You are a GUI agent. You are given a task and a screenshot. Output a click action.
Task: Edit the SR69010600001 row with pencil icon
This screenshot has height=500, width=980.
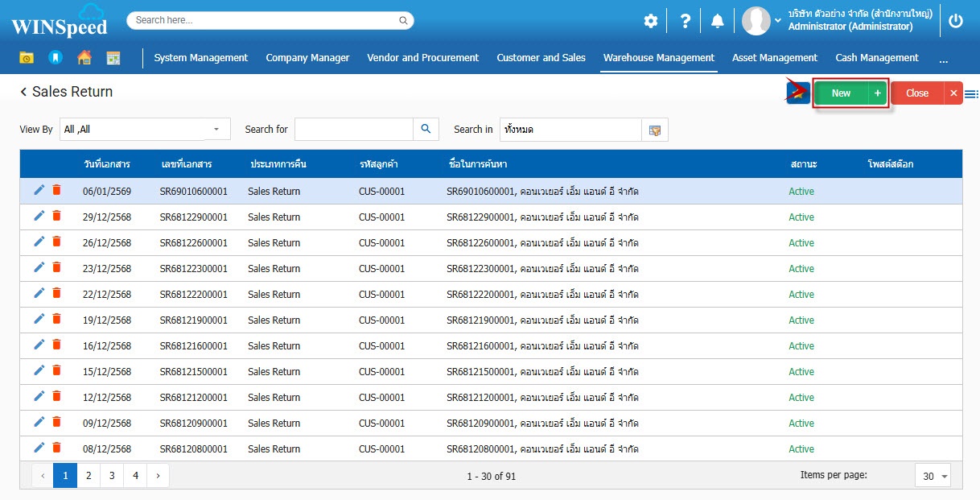click(x=39, y=190)
